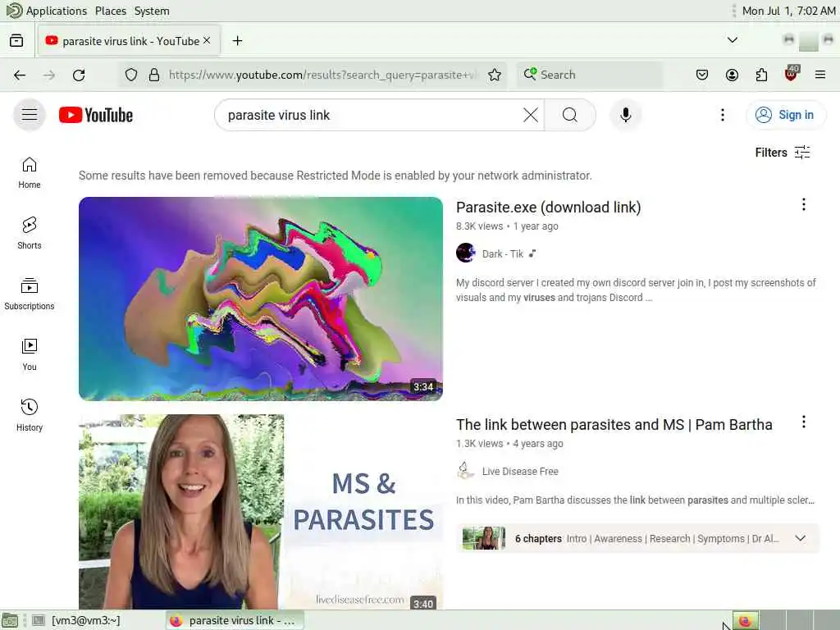Click the uBlock Origin extension icon

[791, 74]
